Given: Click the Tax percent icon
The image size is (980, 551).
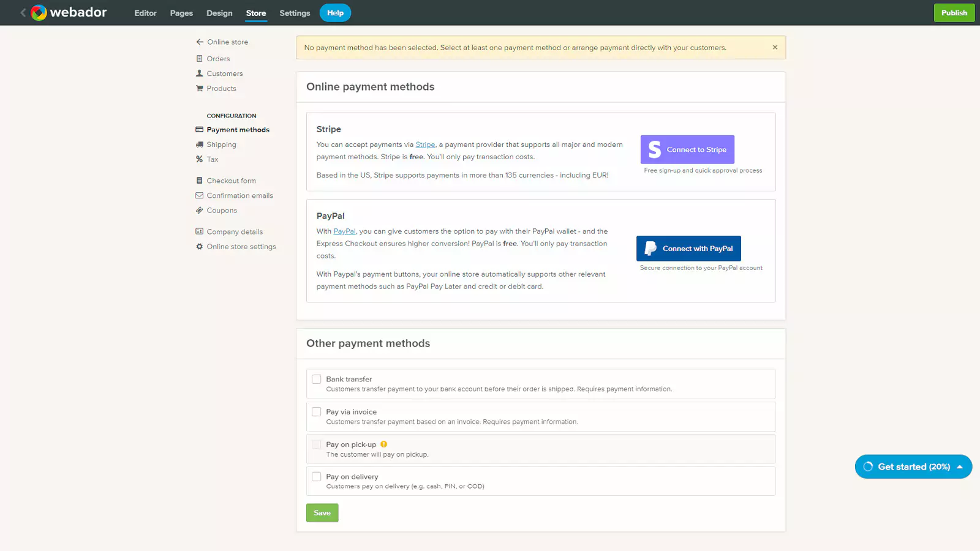Looking at the screenshot, I should click(x=199, y=159).
